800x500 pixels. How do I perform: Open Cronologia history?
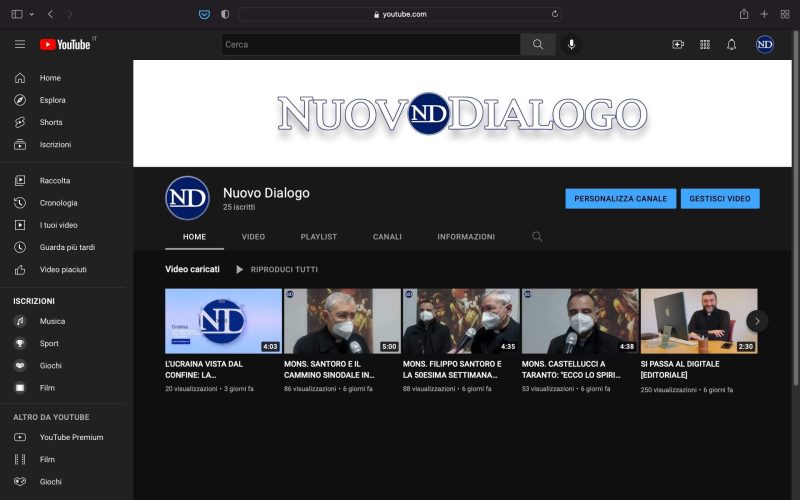click(x=61, y=203)
